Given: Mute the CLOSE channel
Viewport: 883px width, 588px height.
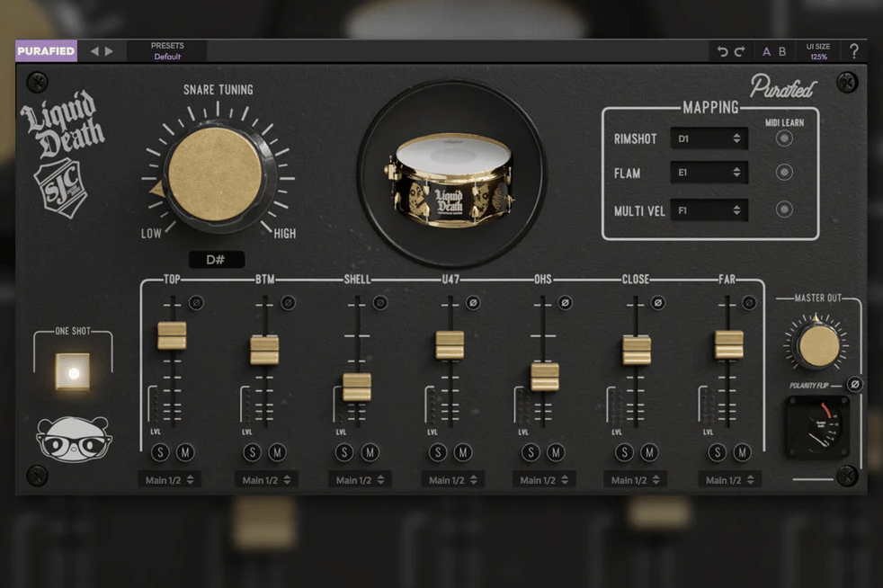Looking at the screenshot, I should pos(649,452).
